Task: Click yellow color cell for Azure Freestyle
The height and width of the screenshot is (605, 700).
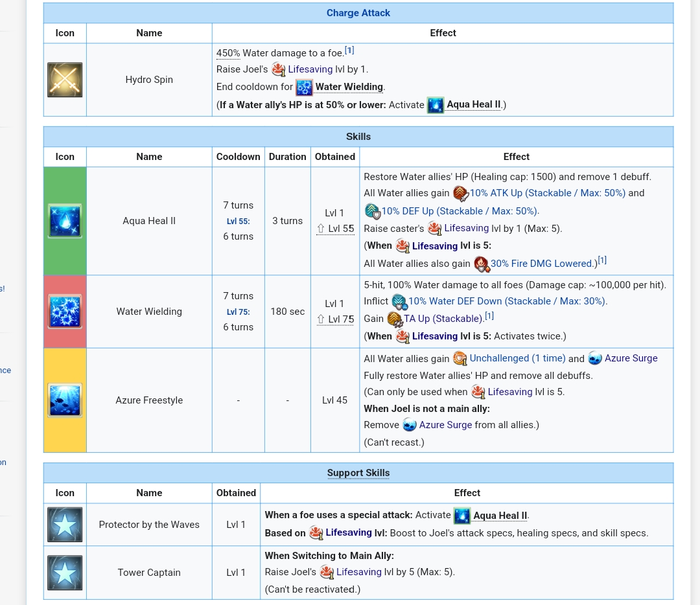Action: click(x=65, y=400)
